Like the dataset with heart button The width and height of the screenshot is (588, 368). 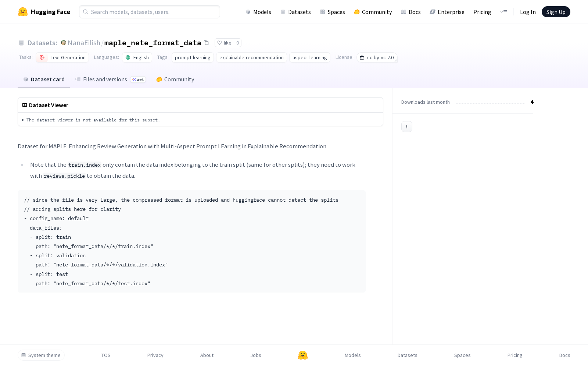click(x=224, y=43)
